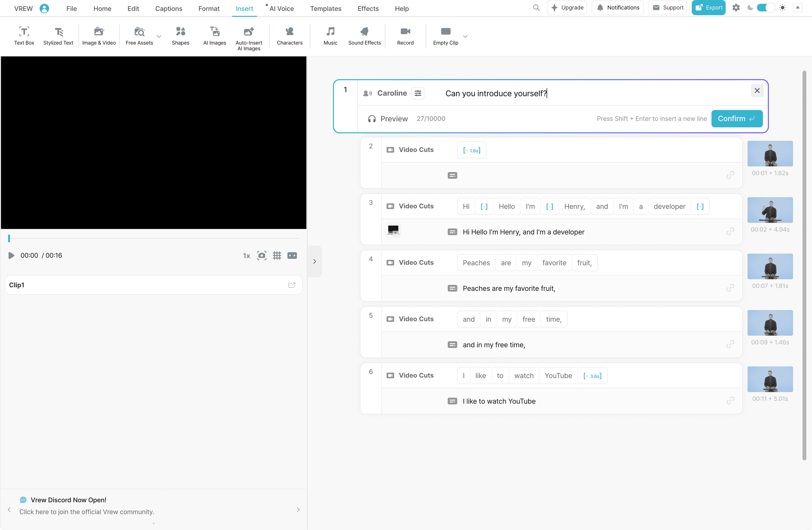Expand the Empty Clip dropdown arrow
This screenshot has height=530, width=812.
click(x=465, y=36)
